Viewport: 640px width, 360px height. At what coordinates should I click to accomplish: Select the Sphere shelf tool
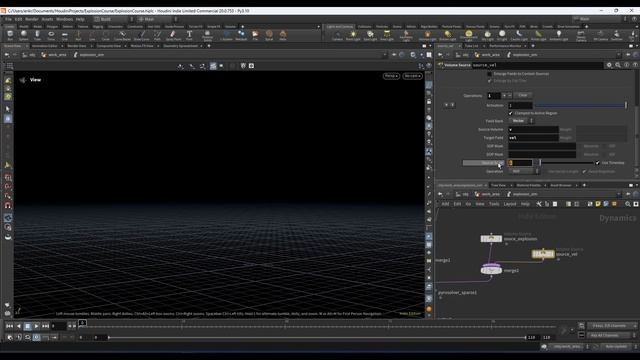[24, 36]
